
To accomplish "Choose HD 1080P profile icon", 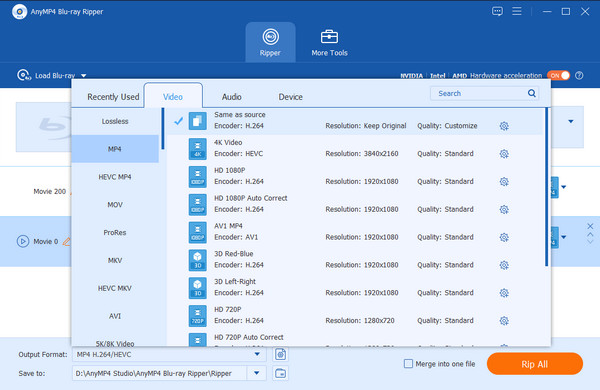I will tap(197, 177).
